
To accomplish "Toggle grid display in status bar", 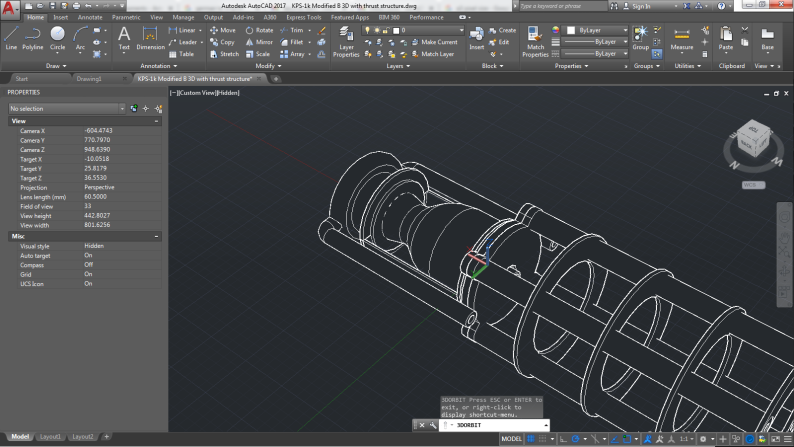I will [531, 439].
